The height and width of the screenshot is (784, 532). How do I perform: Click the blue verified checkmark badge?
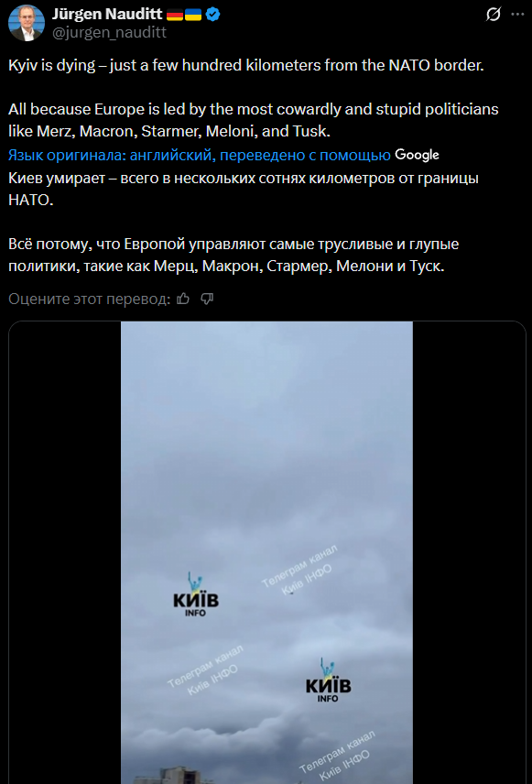213,15
